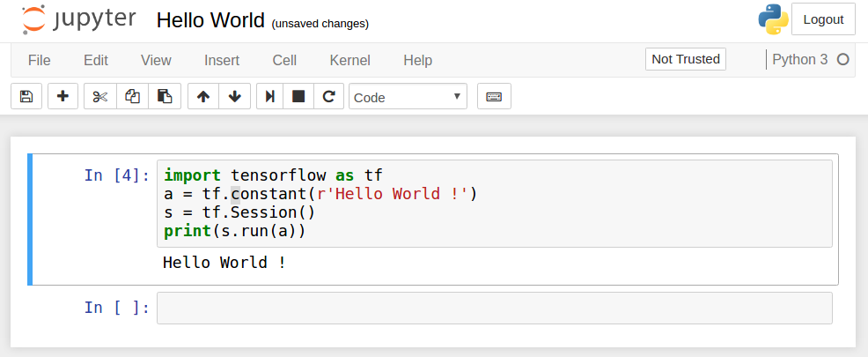The width and height of the screenshot is (868, 357).
Task: Select the empty In [ ] cell prompt
Action: pos(117,308)
